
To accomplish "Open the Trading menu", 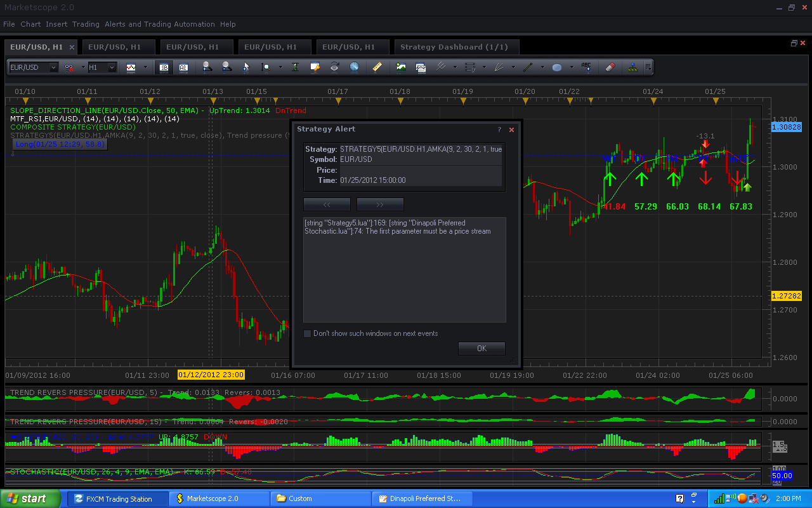I will [x=86, y=24].
